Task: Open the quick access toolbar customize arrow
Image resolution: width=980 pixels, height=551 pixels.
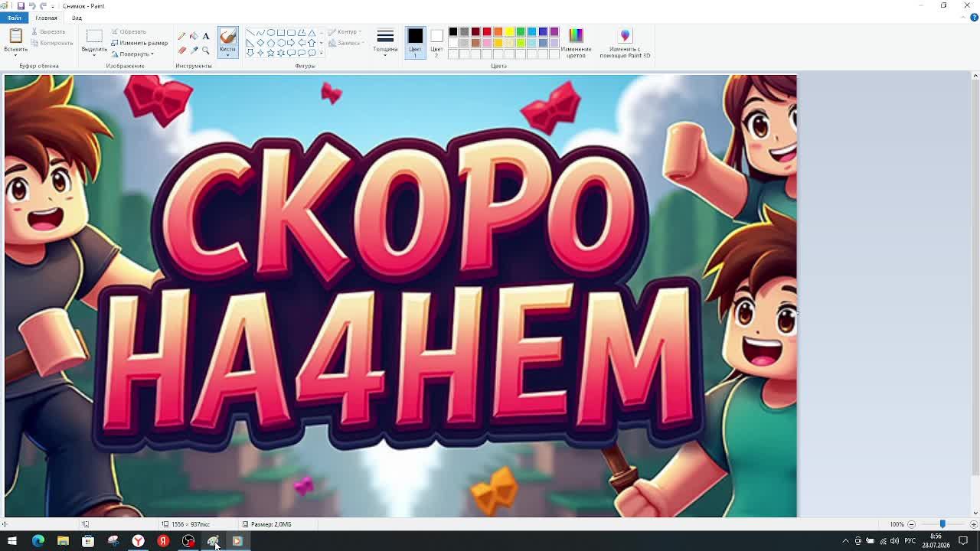Action: [x=53, y=5]
